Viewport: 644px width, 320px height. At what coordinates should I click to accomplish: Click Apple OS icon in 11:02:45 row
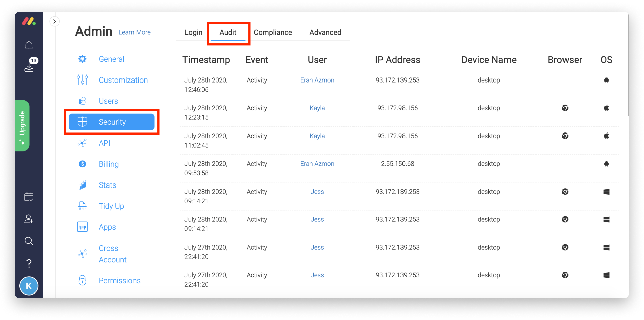[x=606, y=136]
